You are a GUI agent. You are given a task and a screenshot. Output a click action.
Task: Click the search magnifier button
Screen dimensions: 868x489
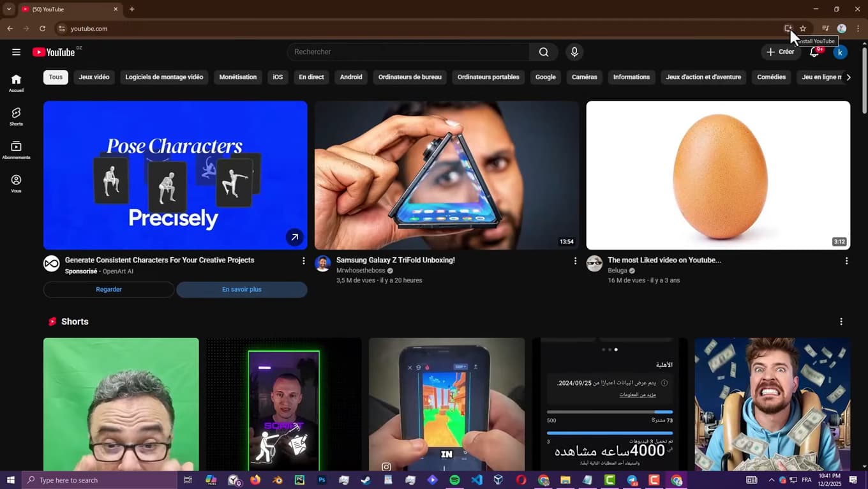[x=544, y=52]
